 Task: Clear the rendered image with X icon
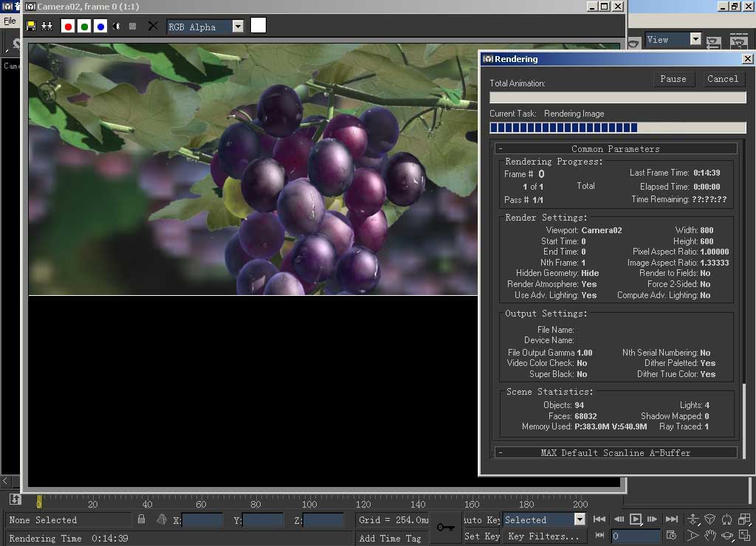click(x=153, y=26)
